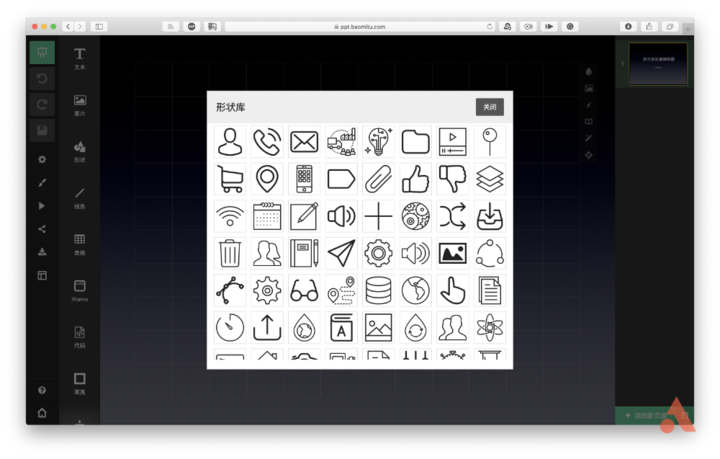
Task: Open the paintbrush theme tool in sidebar
Action: pos(42,183)
